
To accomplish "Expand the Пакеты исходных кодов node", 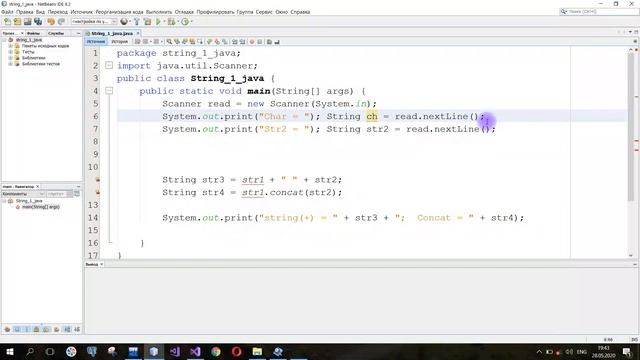I will click(x=11, y=46).
